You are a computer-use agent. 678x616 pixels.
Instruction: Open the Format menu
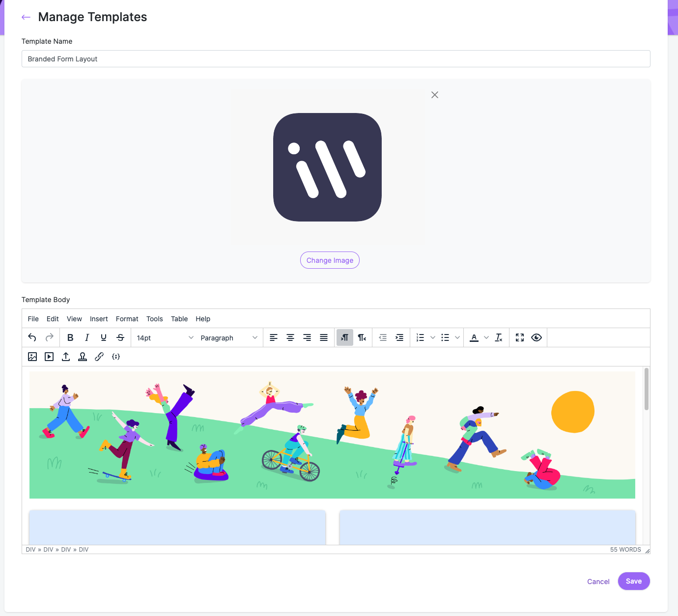pyautogui.click(x=127, y=319)
